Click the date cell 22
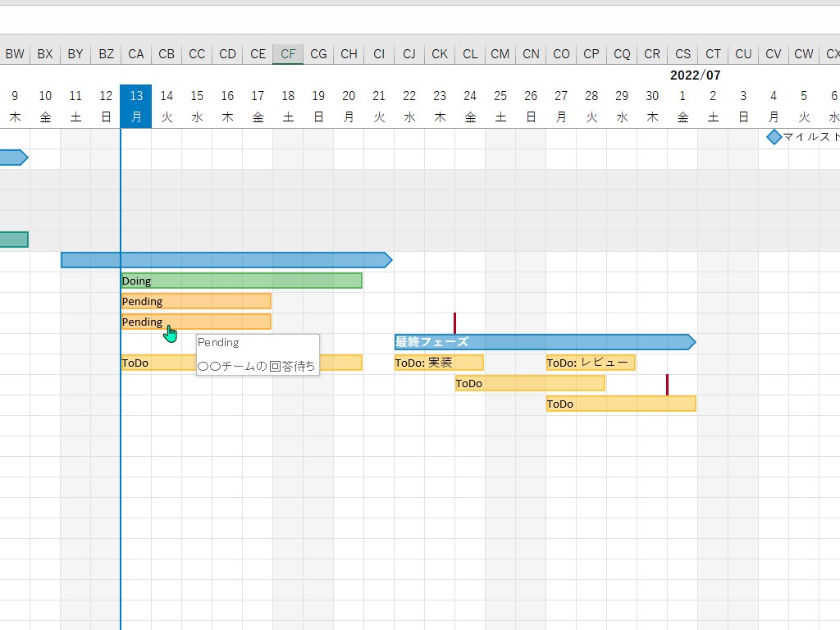This screenshot has width=840, height=630. (409, 96)
